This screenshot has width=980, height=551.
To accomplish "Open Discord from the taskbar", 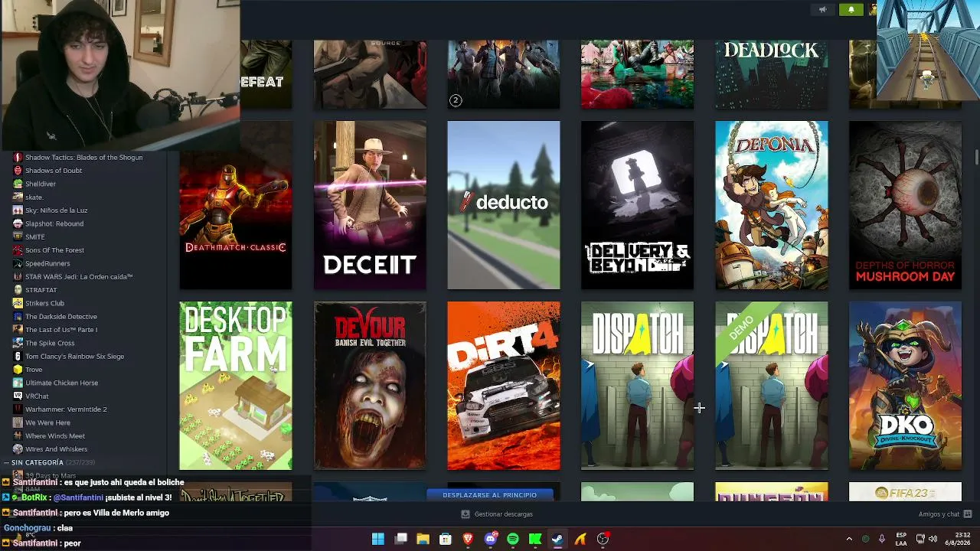I will [491, 539].
